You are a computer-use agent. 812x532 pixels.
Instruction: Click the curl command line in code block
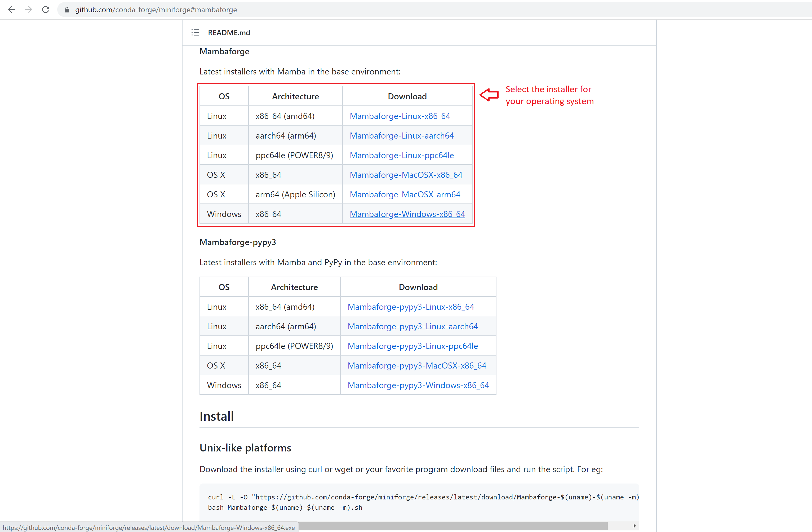(x=423, y=497)
